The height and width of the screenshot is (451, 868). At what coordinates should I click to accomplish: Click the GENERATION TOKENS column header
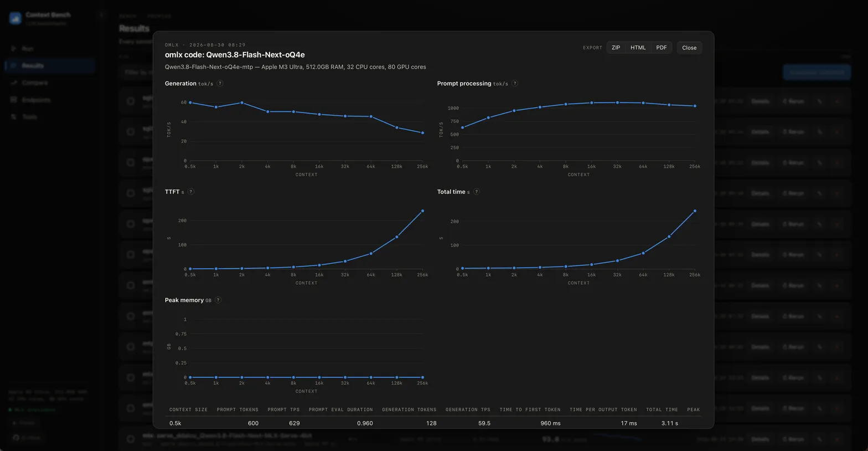[409, 409]
